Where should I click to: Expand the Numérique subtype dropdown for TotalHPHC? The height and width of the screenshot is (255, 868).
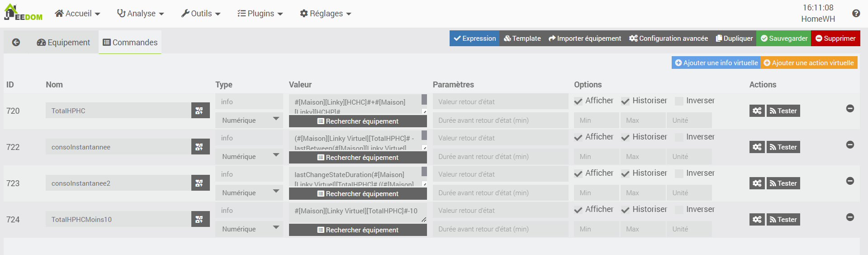click(x=249, y=120)
